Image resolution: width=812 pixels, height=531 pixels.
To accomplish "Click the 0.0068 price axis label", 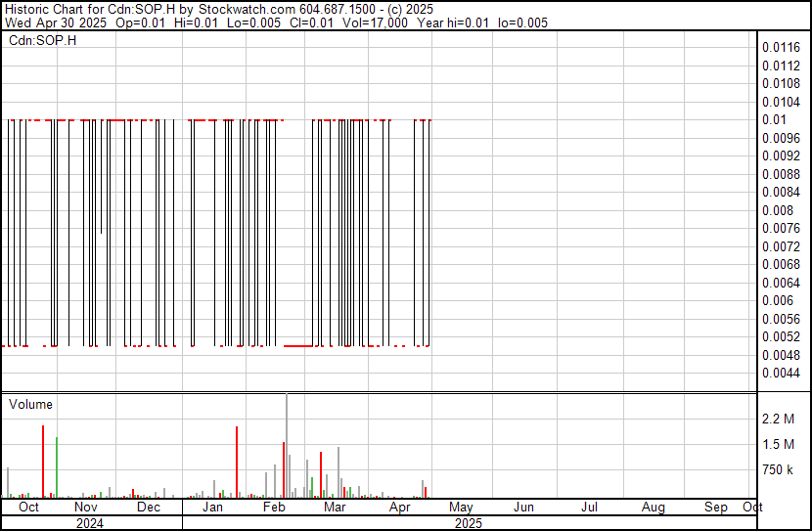I will [x=781, y=264].
